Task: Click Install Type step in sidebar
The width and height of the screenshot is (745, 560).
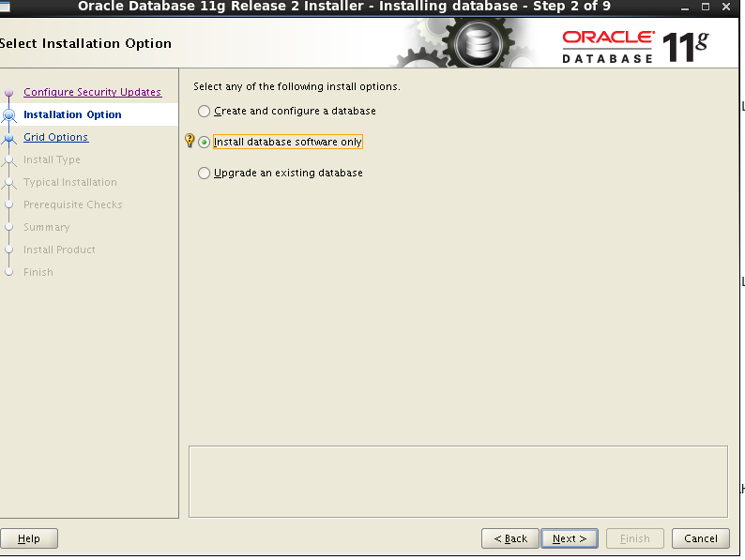Action: [x=52, y=159]
